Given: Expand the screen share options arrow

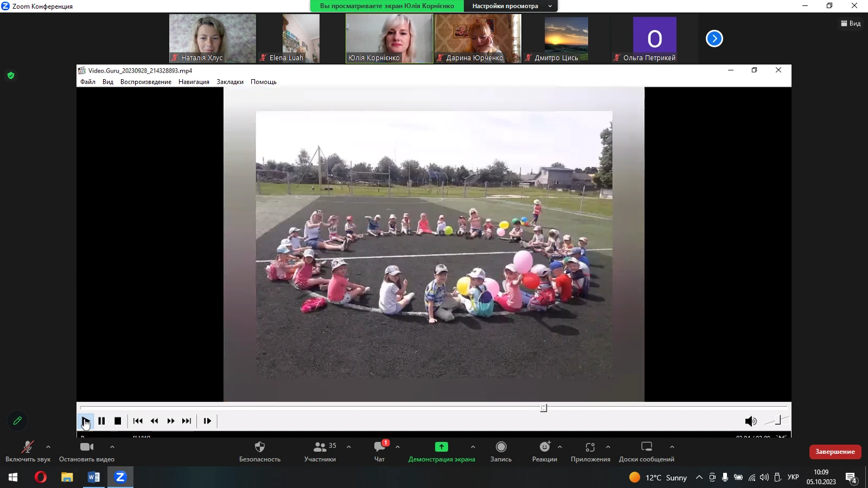Looking at the screenshot, I should coord(473,447).
